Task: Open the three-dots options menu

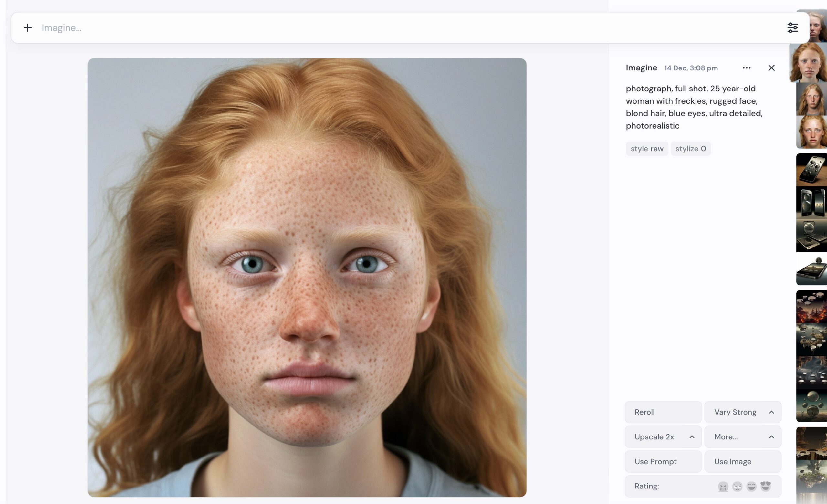Action: point(747,68)
